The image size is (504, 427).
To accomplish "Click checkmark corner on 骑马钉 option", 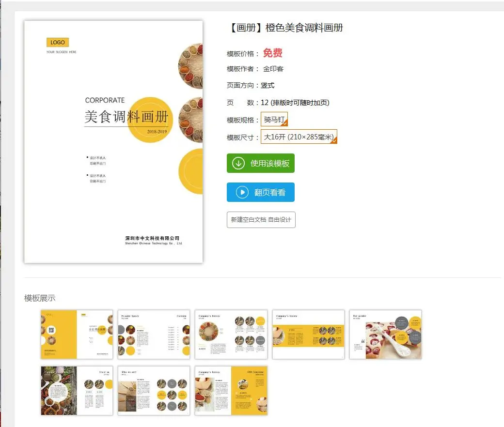I will (x=284, y=122).
